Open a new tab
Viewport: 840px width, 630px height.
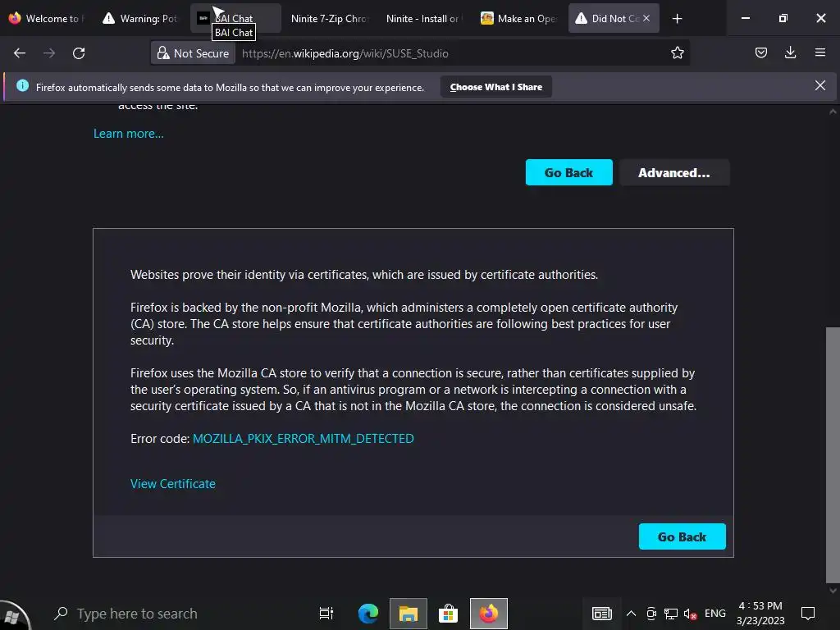tap(677, 19)
